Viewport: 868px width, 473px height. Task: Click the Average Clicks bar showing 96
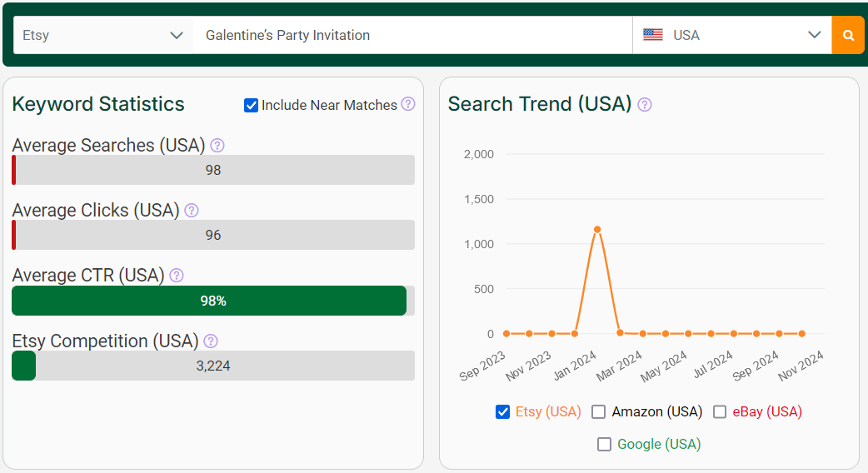213,235
